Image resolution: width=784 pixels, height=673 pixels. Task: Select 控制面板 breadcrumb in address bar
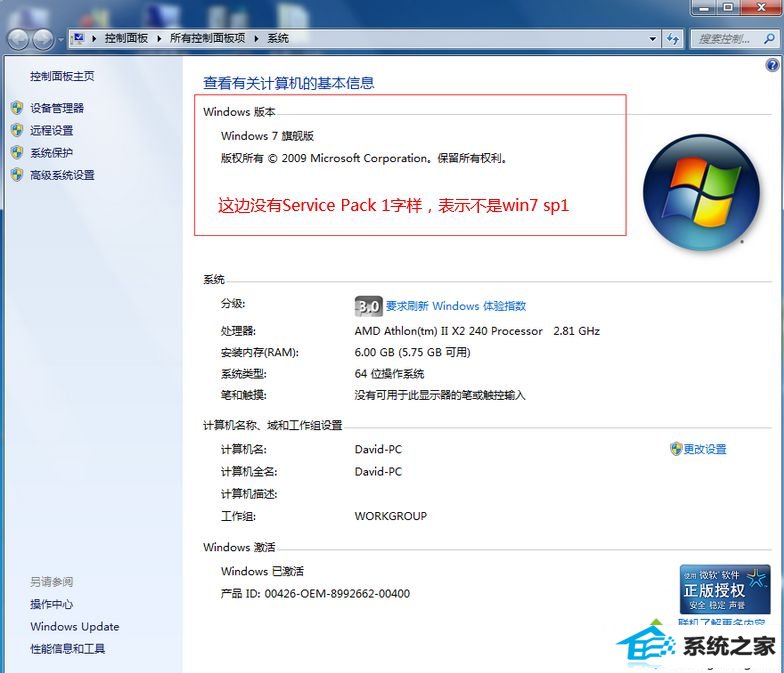(126, 38)
